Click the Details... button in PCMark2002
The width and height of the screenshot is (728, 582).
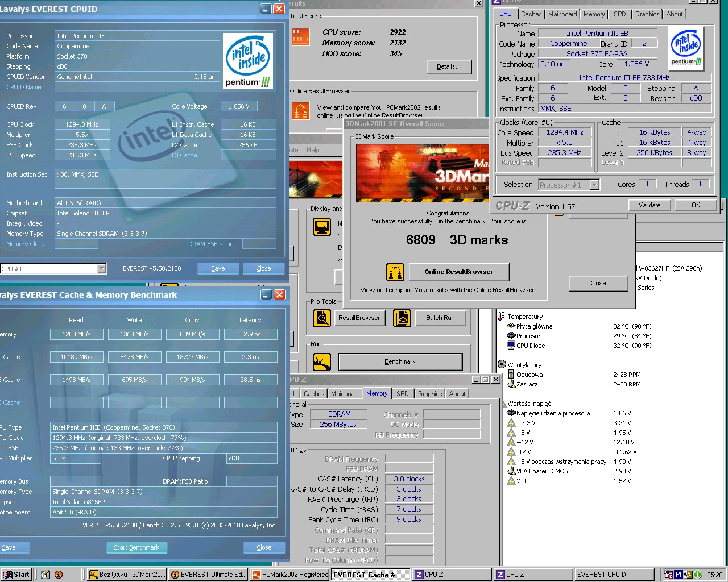coord(449,67)
